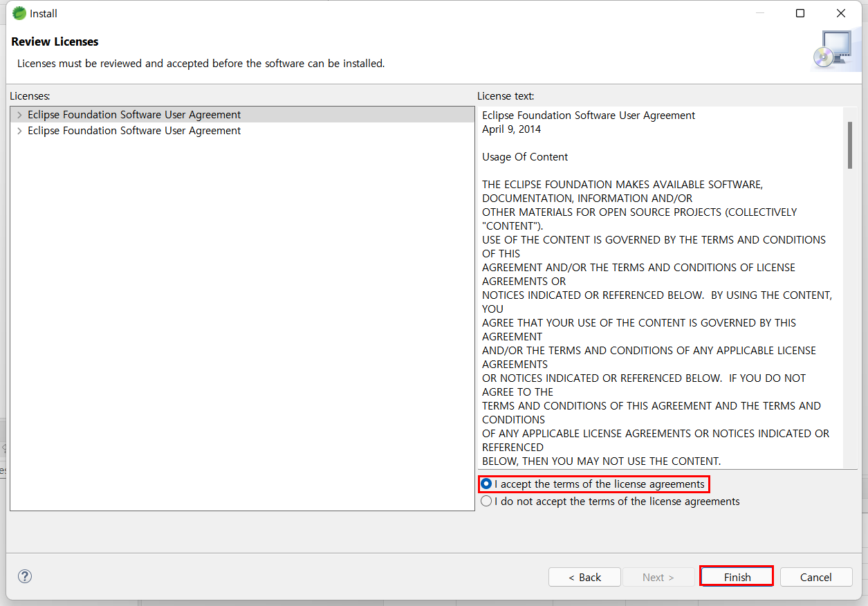Select the second Eclipse Foundation agreement row
This screenshot has width=868, height=606.
pos(242,131)
